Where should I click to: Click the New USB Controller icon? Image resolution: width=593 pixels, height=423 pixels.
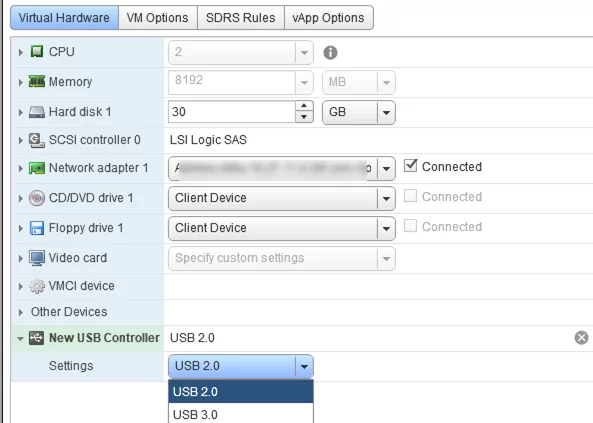[x=37, y=338]
